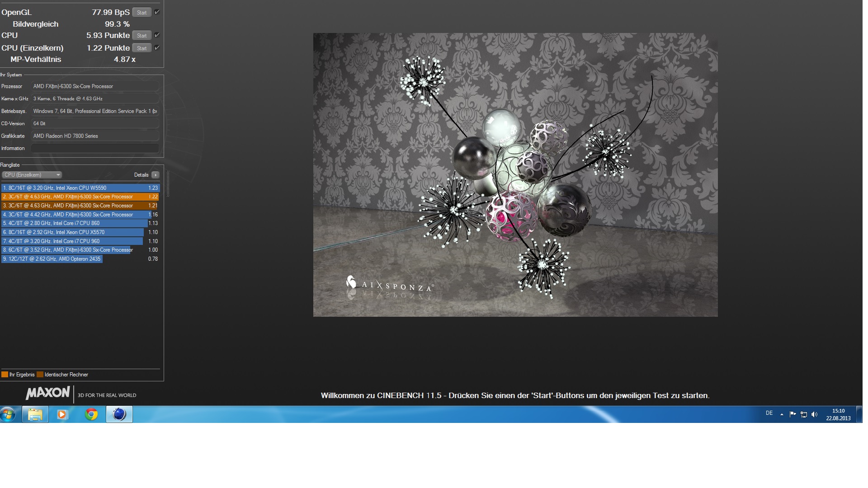
Task: Open the Windows Start menu orb
Action: [9, 414]
